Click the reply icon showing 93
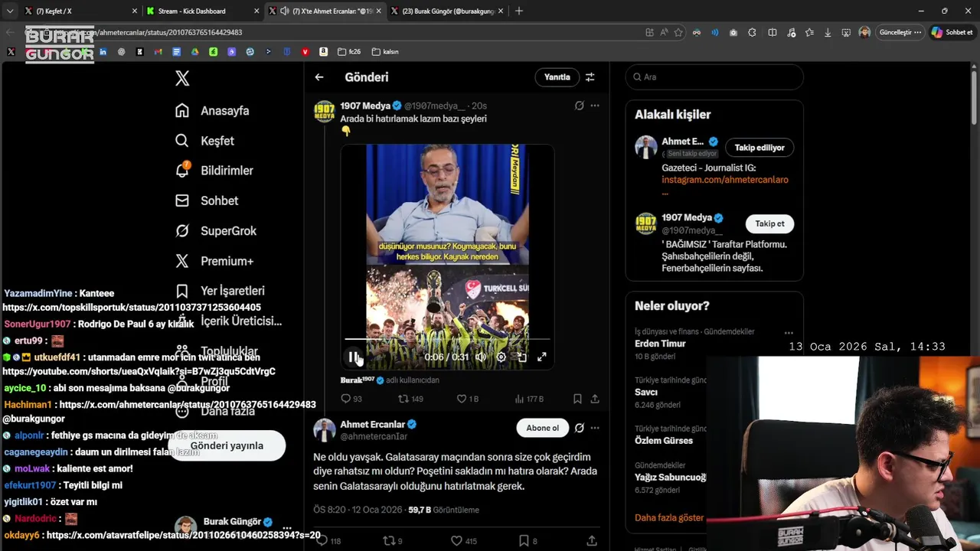The width and height of the screenshot is (980, 551). 351,399
